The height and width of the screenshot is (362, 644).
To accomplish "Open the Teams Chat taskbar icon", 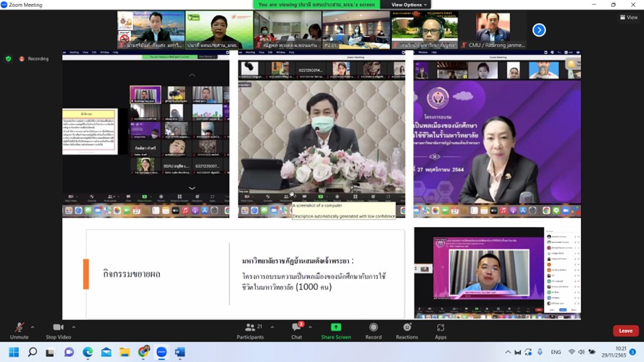I will 69,352.
